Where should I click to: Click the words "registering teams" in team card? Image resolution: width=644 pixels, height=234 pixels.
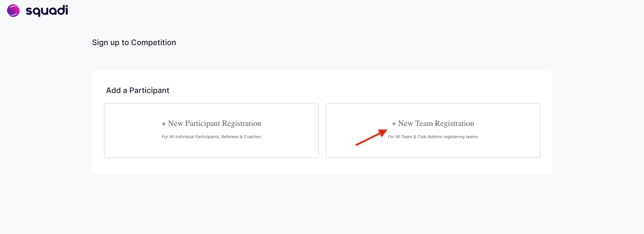(x=461, y=137)
